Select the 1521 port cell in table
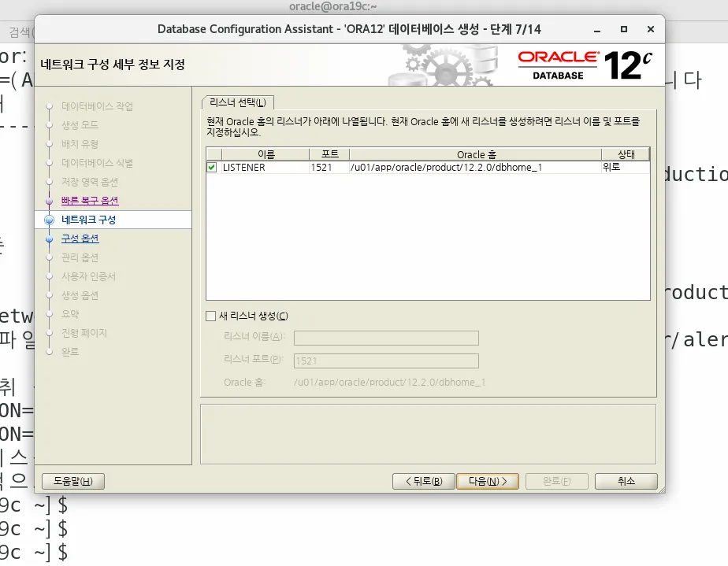This screenshot has height=566, width=728. pos(329,168)
